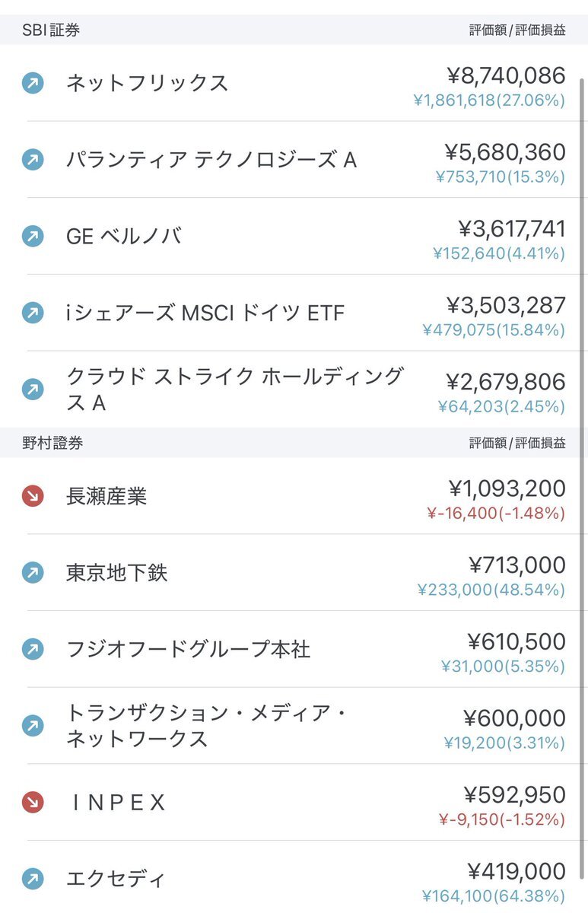This screenshot has width=588, height=913.
Task: Tap the up-arrow icon beside ネットフリックス
Action: [x=33, y=83]
